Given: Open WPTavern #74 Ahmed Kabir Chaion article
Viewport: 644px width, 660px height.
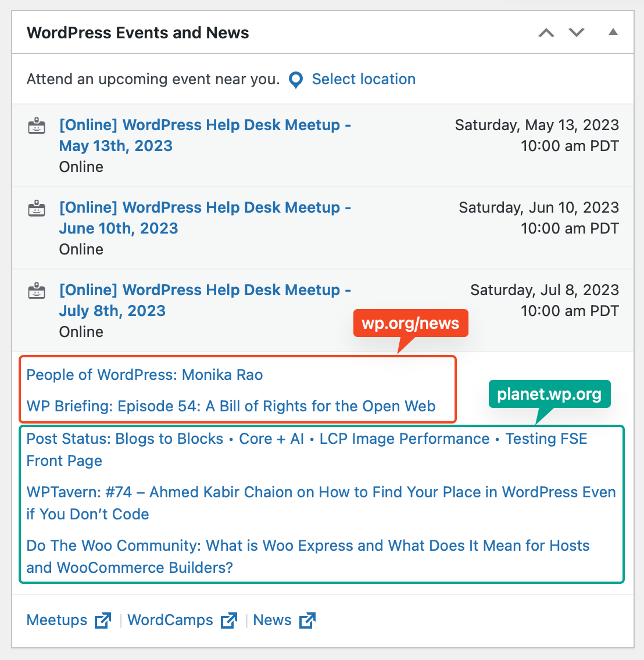Looking at the screenshot, I should pos(321,503).
